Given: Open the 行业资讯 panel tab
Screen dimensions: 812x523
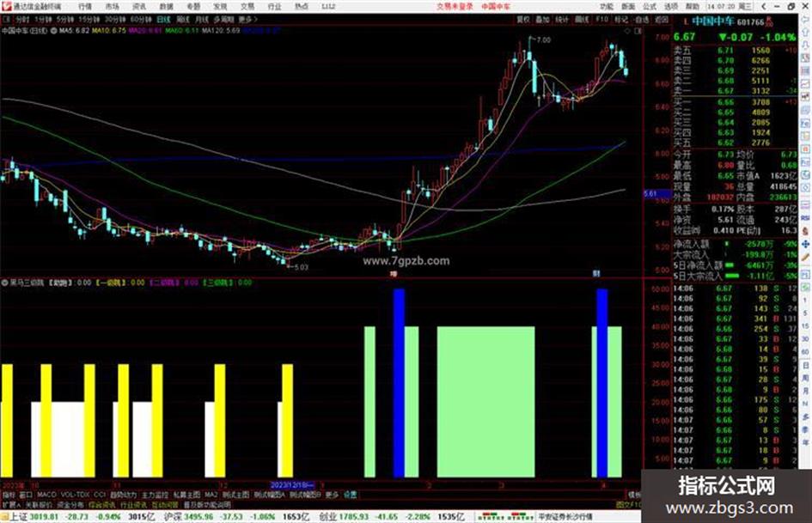Looking at the screenshot, I should (133, 504).
